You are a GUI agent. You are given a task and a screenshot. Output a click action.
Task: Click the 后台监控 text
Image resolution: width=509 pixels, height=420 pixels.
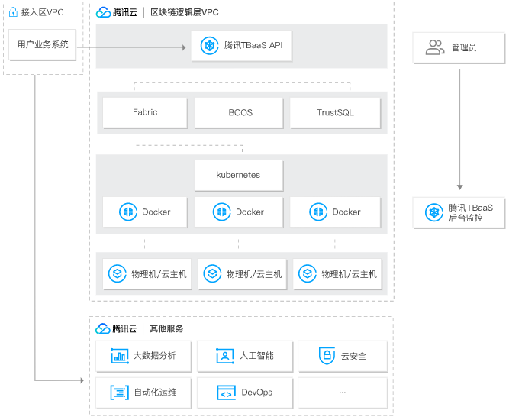point(466,218)
